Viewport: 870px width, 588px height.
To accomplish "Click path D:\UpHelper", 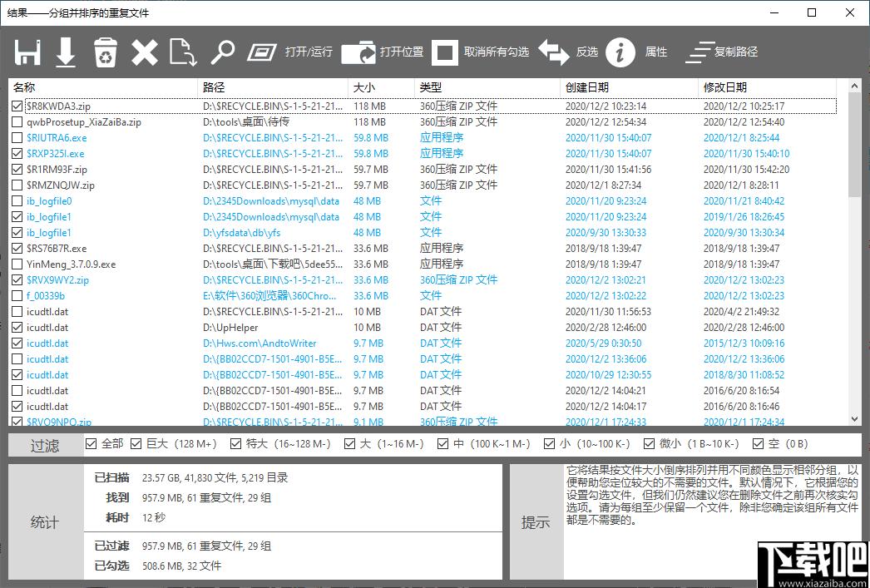I will tap(230, 328).
